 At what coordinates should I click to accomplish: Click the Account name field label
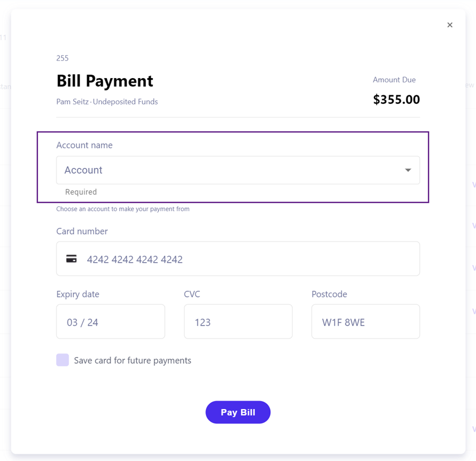point(84,145)
